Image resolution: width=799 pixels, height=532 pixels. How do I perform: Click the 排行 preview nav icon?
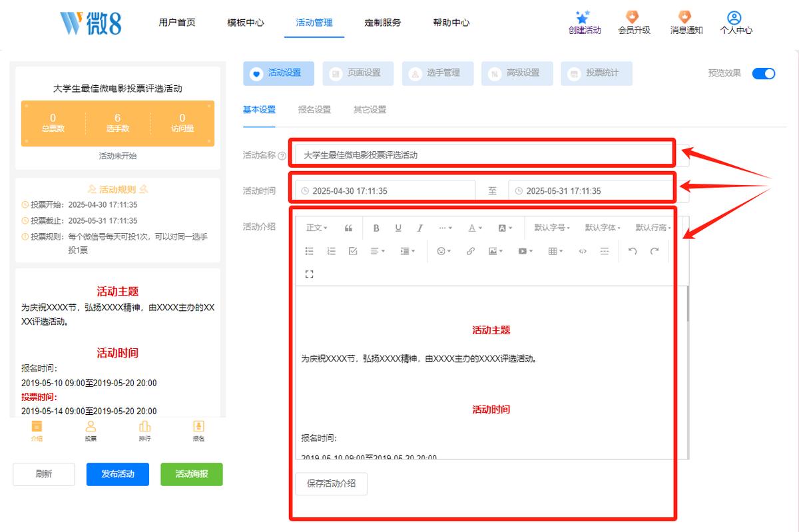pos(144,426)
